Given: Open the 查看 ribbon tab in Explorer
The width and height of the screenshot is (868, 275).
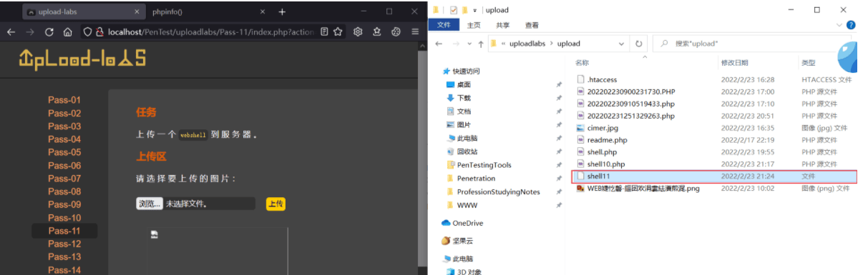Looking at the screenshot, I should click(x=532, y=25).
